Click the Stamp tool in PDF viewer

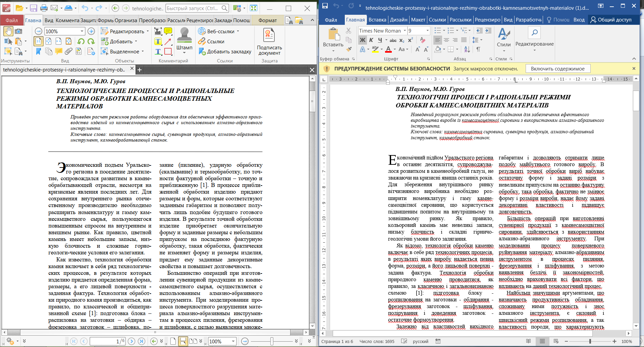pyautogui.click(x=184, y=39)
